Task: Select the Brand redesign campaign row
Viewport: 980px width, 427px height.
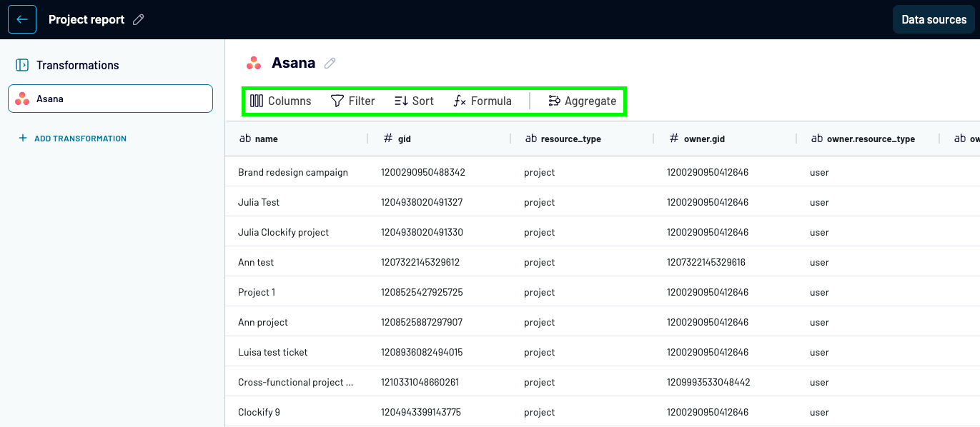Action: click(293, 172)
